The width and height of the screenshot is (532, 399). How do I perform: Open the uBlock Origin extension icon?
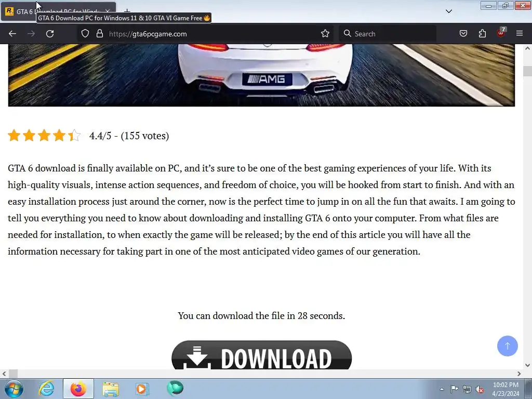pyautogui.click(x=501, y=33)
